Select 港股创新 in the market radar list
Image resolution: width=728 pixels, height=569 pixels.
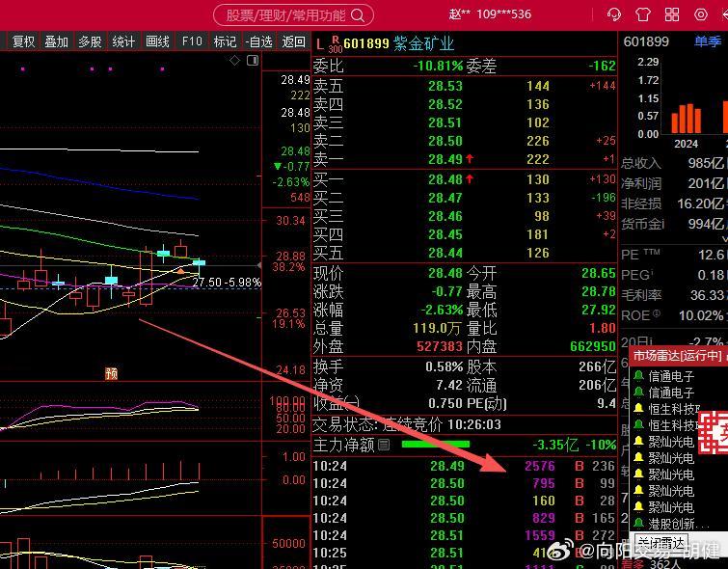pyautogui.click(x=677, y=524)
